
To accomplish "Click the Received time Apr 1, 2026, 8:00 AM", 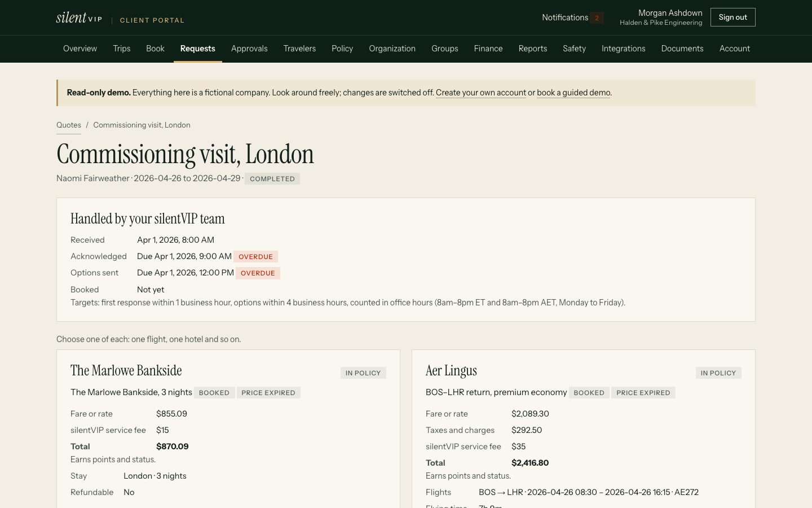I will click(x=175, y=240).
